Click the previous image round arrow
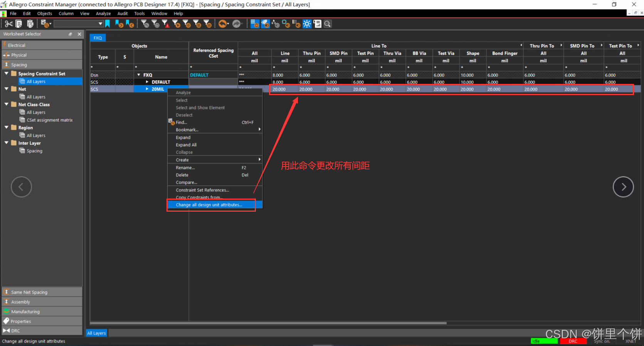The height and width of the screenshot is (346, 644). (21, 187)
